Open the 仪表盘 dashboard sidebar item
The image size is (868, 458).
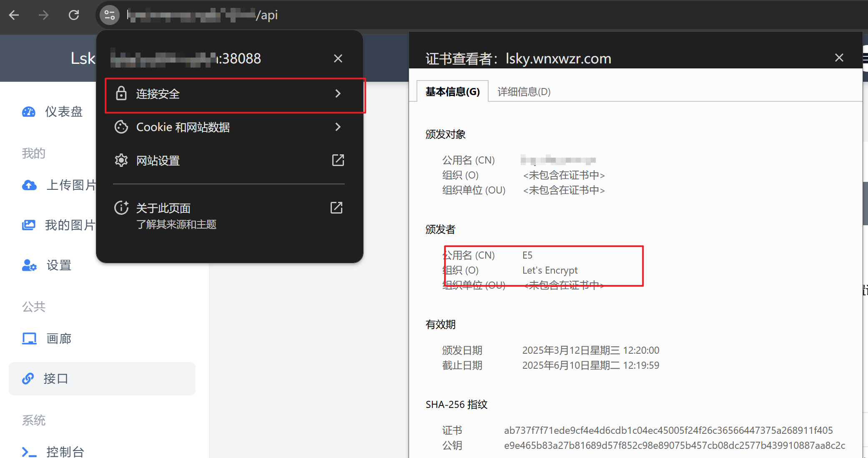[63, 112]
